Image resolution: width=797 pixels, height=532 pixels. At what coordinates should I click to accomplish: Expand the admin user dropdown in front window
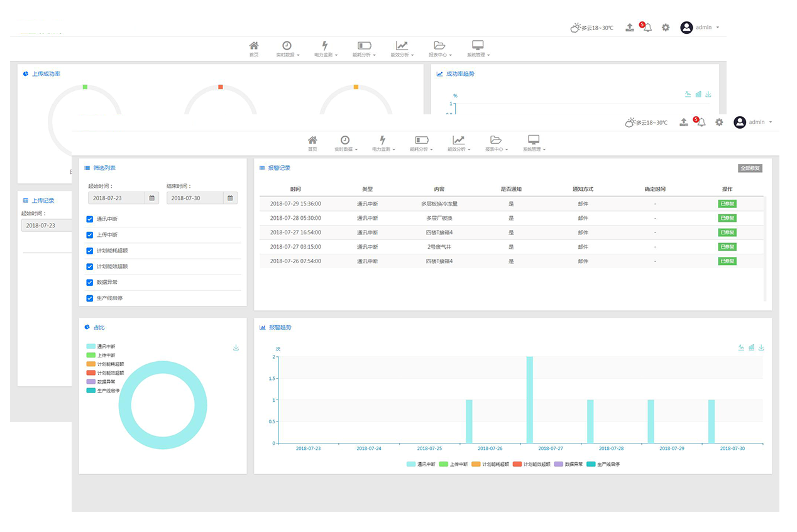click(x=753, y=122)
